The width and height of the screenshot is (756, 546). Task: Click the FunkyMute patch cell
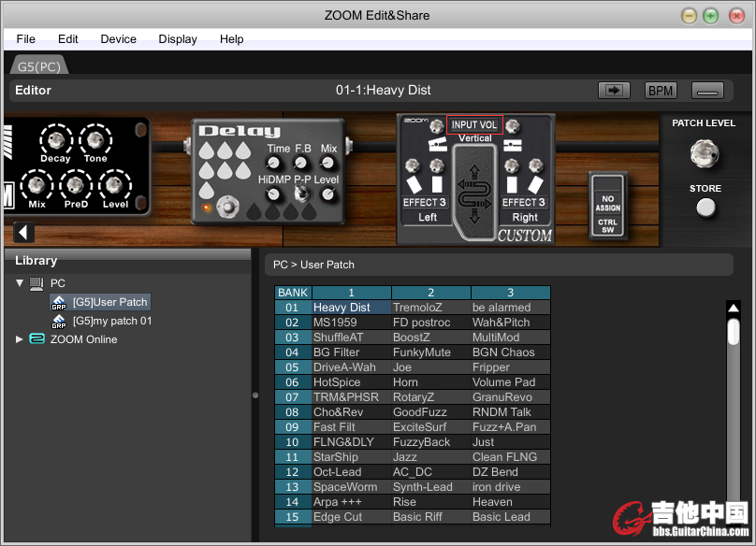431,352
